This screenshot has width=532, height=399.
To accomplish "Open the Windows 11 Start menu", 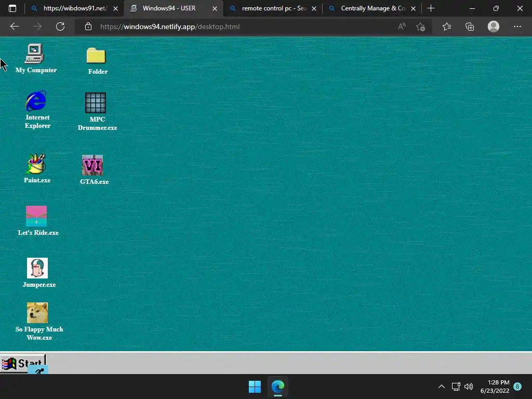I will click(x=255, y=387).
